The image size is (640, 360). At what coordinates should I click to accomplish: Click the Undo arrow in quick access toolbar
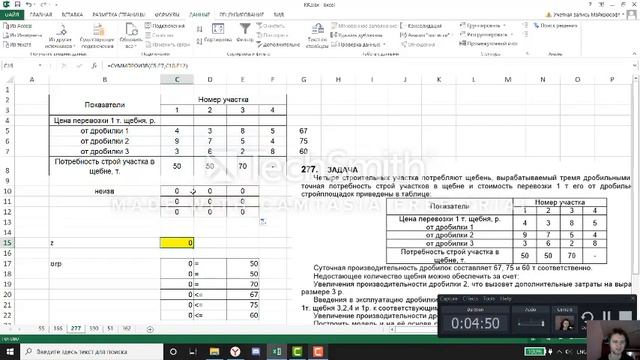[29, 4]
